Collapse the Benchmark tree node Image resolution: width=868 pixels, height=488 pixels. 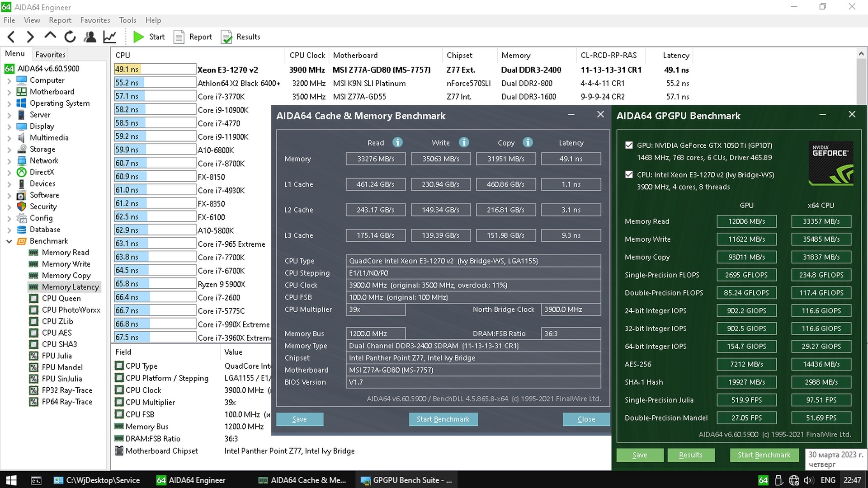(9, 241)
